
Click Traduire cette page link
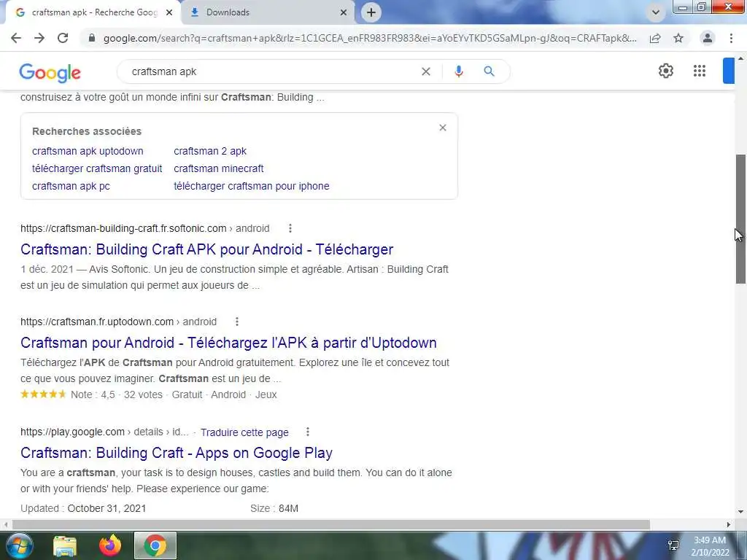point(244,432)
